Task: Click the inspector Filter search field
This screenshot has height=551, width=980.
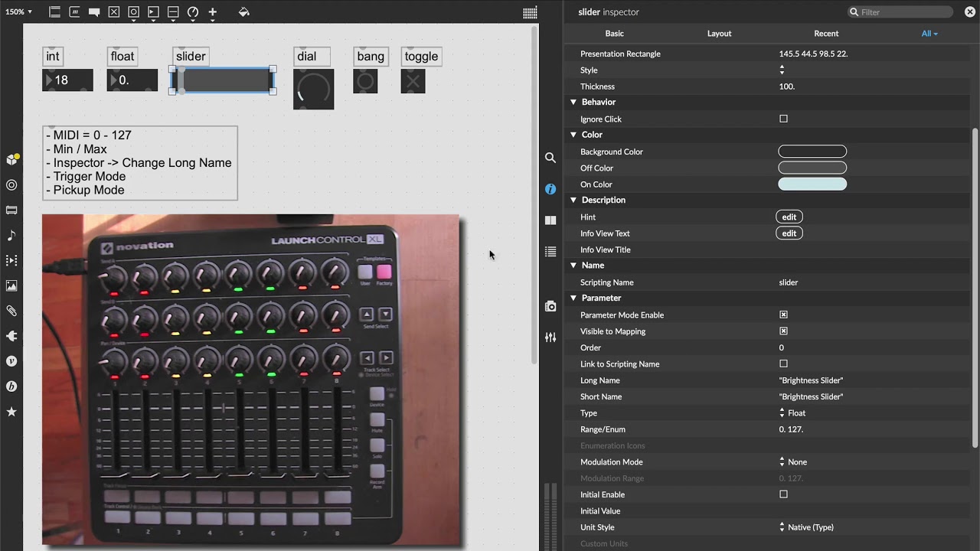Action: [x=900, y=12]
